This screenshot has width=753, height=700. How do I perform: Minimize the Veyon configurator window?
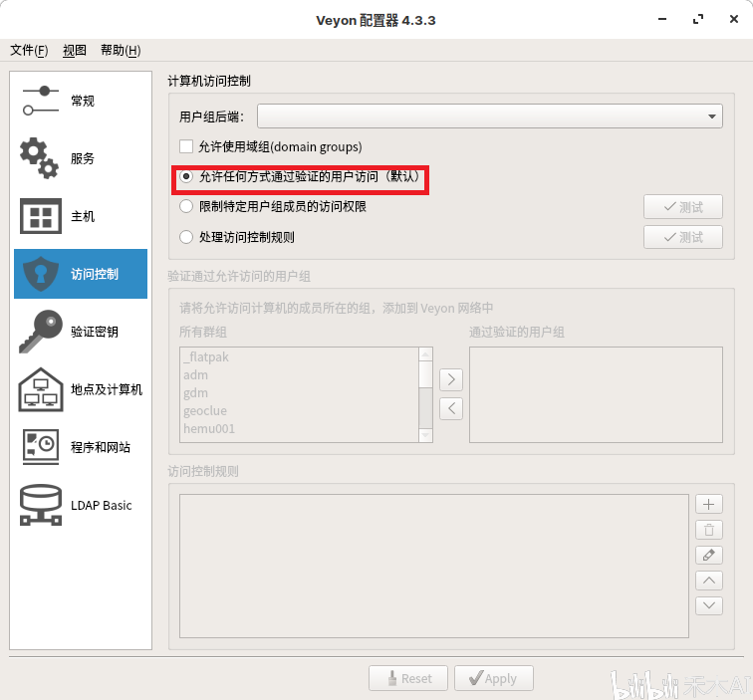tap(662, 19)
